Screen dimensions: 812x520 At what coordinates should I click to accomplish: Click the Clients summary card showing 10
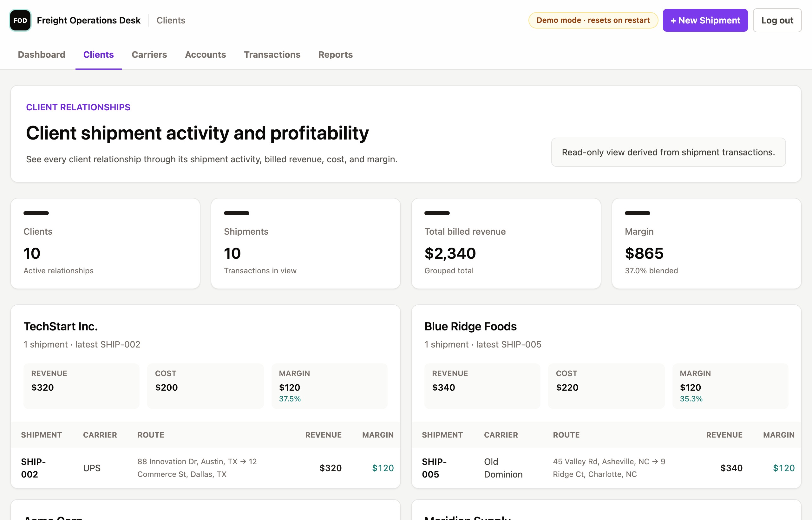[x=105, y=243]
